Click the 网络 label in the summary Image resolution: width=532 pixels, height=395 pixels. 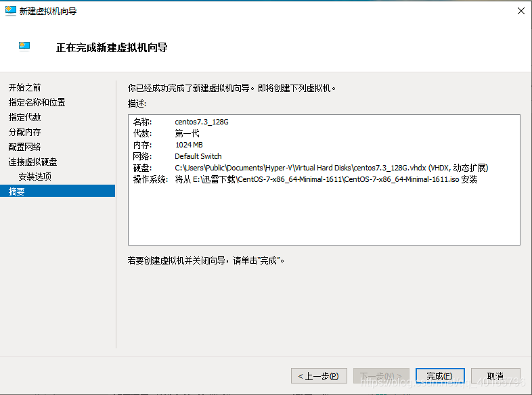coord(143,156)
